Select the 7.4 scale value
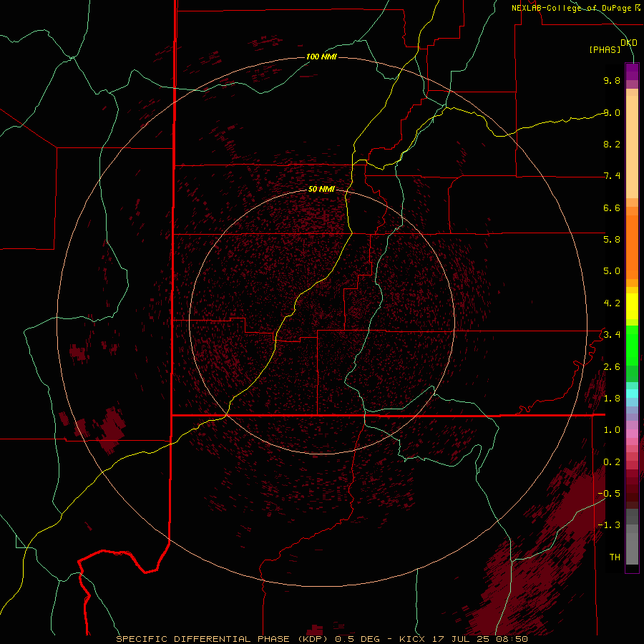 (612, 176)
